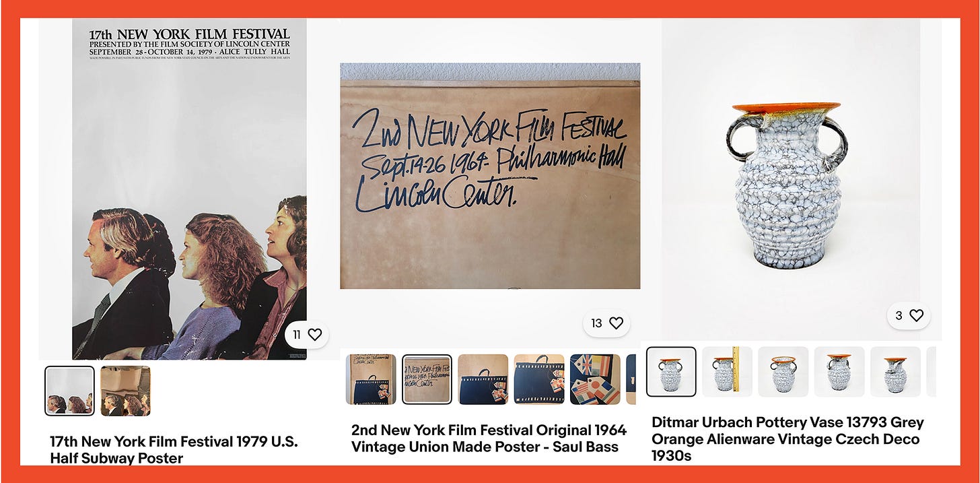Open flags close-up thumbnail of 1964 poster
The width and height of the screenshot is (980, 483).
[x=595, y=379]
